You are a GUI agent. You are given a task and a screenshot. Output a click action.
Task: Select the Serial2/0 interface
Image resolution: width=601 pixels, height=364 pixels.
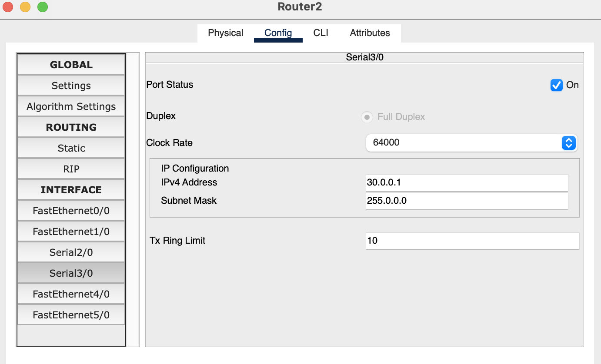pyautogui.click(x=71, y=252)
